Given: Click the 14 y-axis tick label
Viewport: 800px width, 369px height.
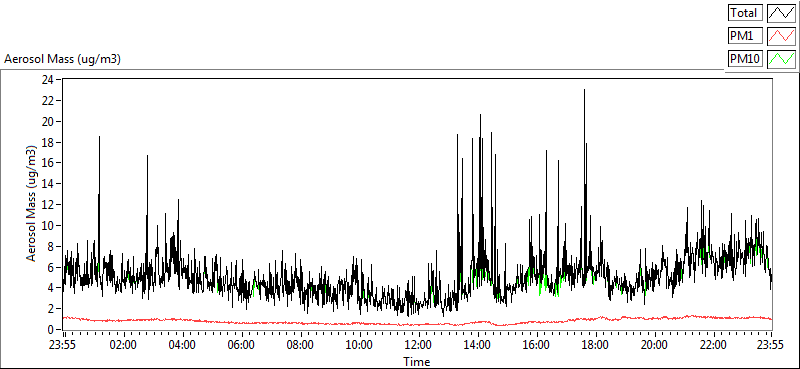Looking at the screenshot, I should click(48, 184).
